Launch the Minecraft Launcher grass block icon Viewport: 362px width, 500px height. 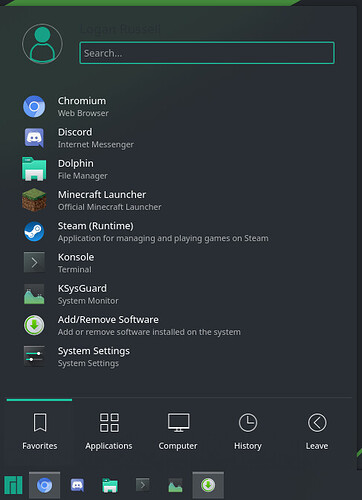point(34,200)
